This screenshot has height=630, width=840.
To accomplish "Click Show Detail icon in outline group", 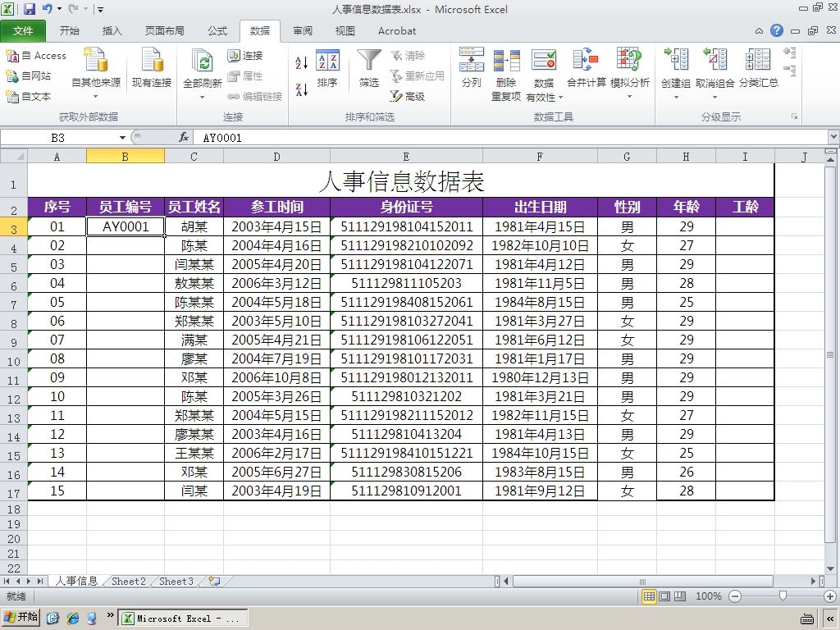I will [790, 52].
